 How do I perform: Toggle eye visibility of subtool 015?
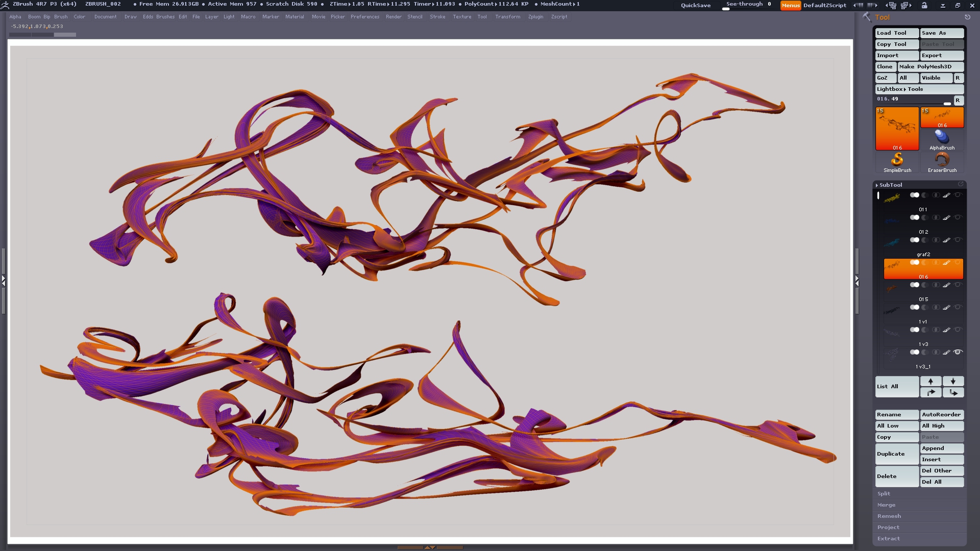coord(958,285)
